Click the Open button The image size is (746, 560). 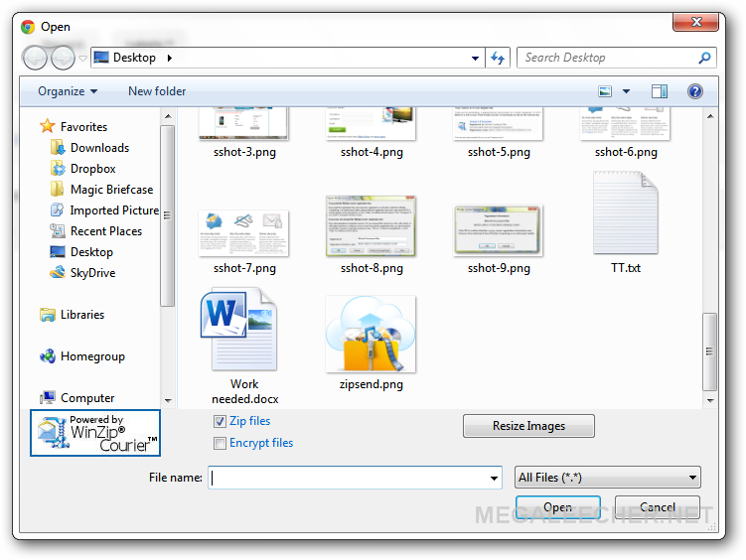558,507
